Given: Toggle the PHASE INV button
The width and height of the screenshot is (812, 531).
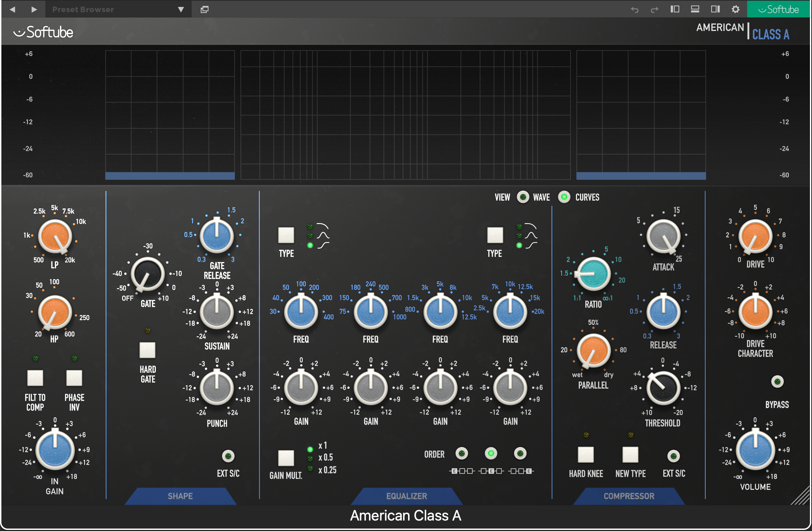Looking at the screenshot, I should [x=74, y=378].
